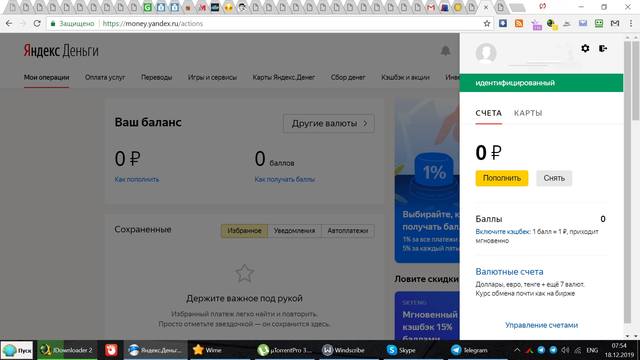Viewport: 640px width, 360px height.
Task: Open the Сбор денег section
Action: (x=348, y=77)
